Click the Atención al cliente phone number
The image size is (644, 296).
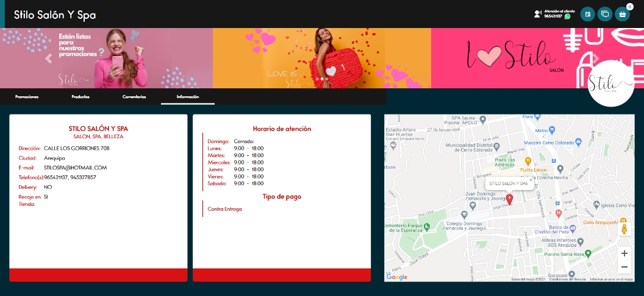click(553, 16)
